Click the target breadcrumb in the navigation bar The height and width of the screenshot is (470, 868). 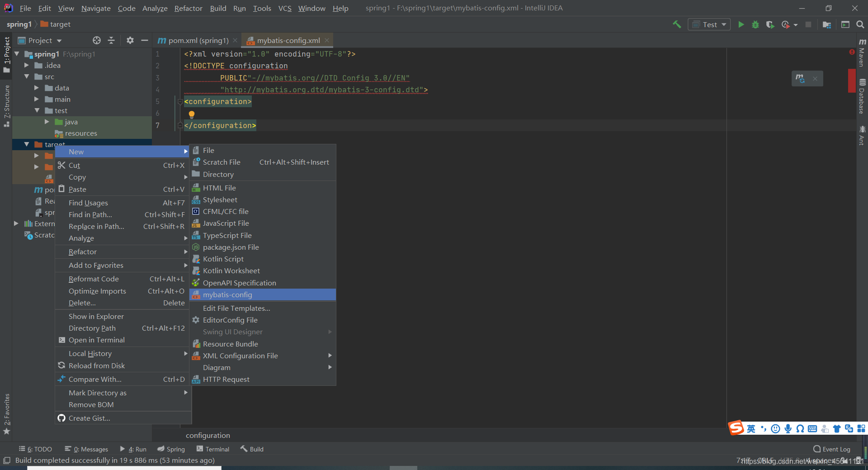point(56,24)
